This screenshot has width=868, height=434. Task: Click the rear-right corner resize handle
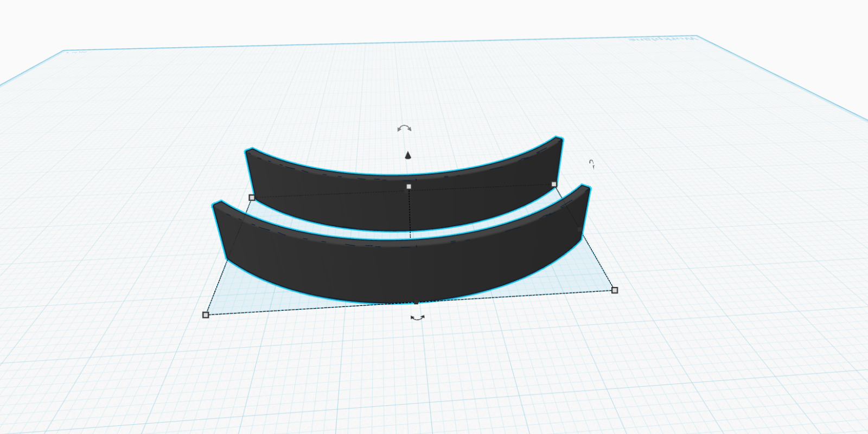pos(554,184)
